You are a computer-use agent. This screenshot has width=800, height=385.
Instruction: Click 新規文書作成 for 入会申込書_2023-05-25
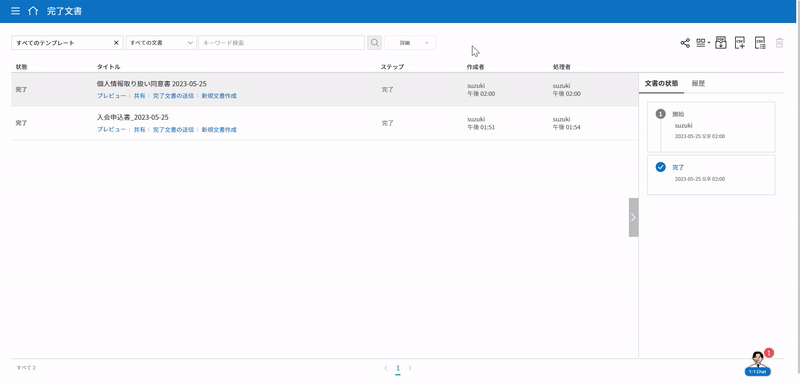219,130
